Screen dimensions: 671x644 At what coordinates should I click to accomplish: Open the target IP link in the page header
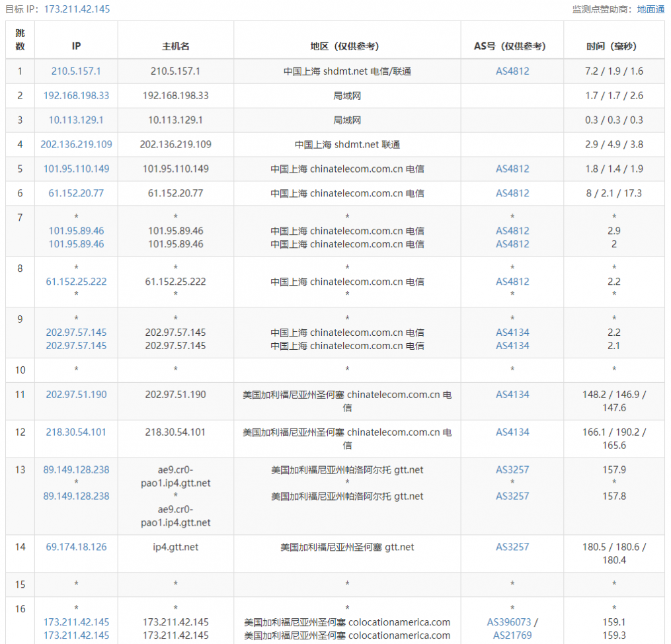tap(77, 9)
